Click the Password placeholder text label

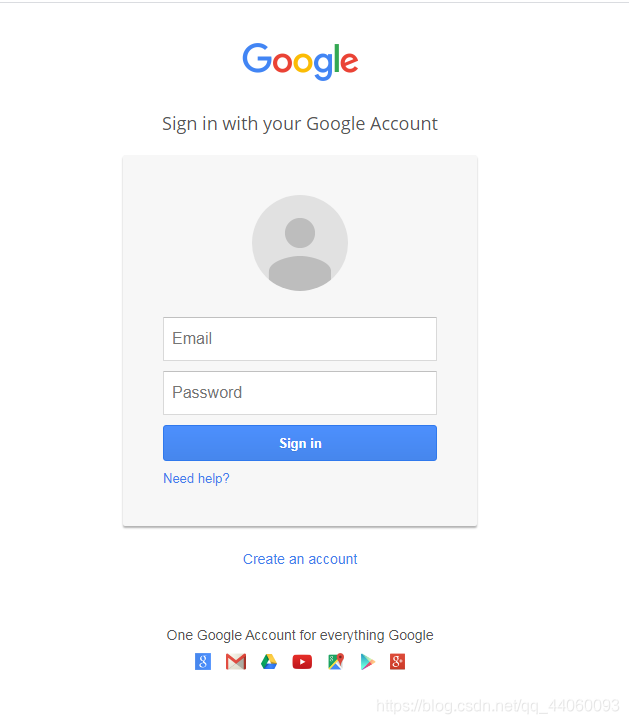pyautogui.click(x=207, y=392)
